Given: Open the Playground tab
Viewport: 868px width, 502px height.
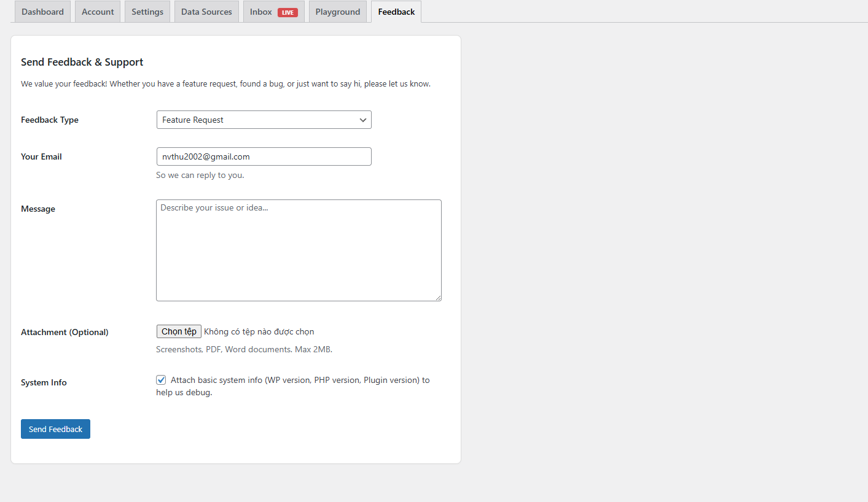Looking at the screenshot, I should (337, 11).
